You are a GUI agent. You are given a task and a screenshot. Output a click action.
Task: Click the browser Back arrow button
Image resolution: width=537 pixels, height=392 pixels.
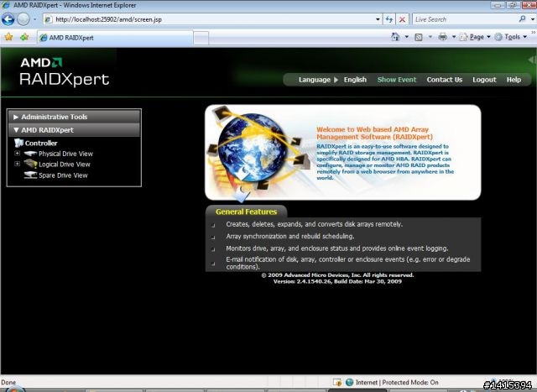[8, 19]
